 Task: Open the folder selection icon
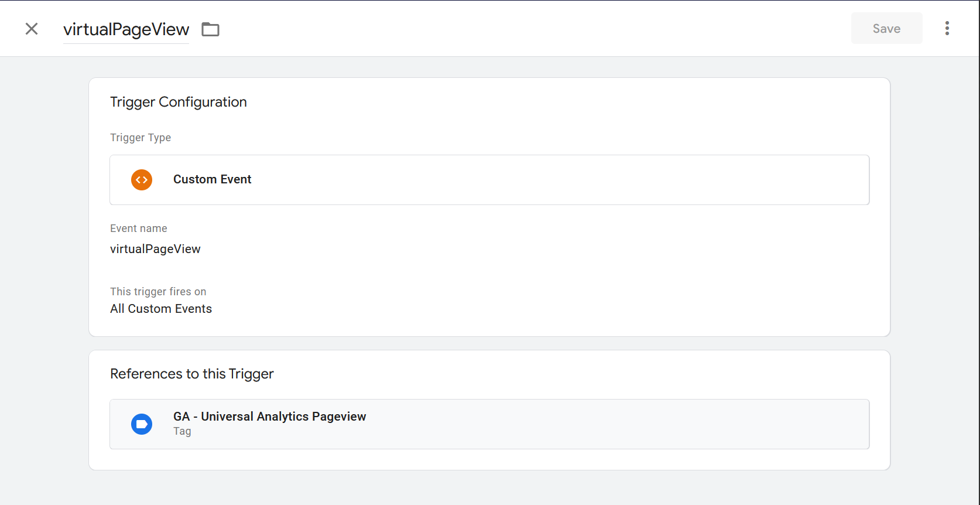(210, 29)
